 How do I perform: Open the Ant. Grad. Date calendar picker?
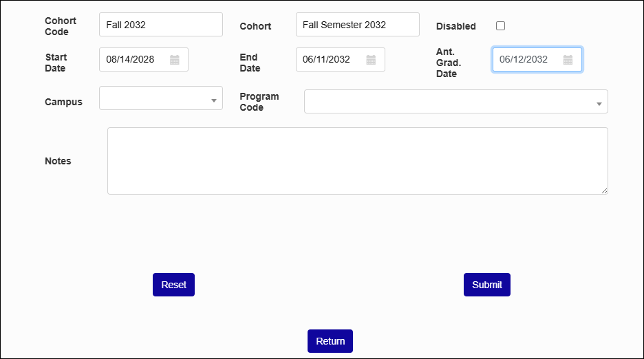point(568,60)
